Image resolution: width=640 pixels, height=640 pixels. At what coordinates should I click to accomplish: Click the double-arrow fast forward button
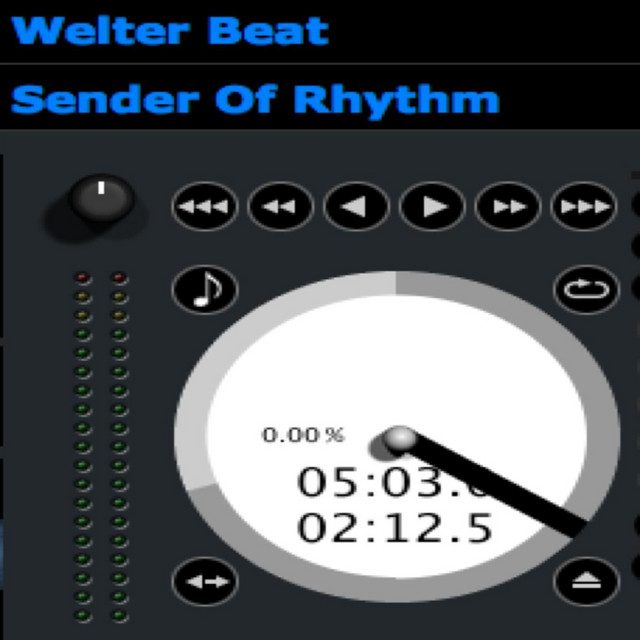click(508, 207)
